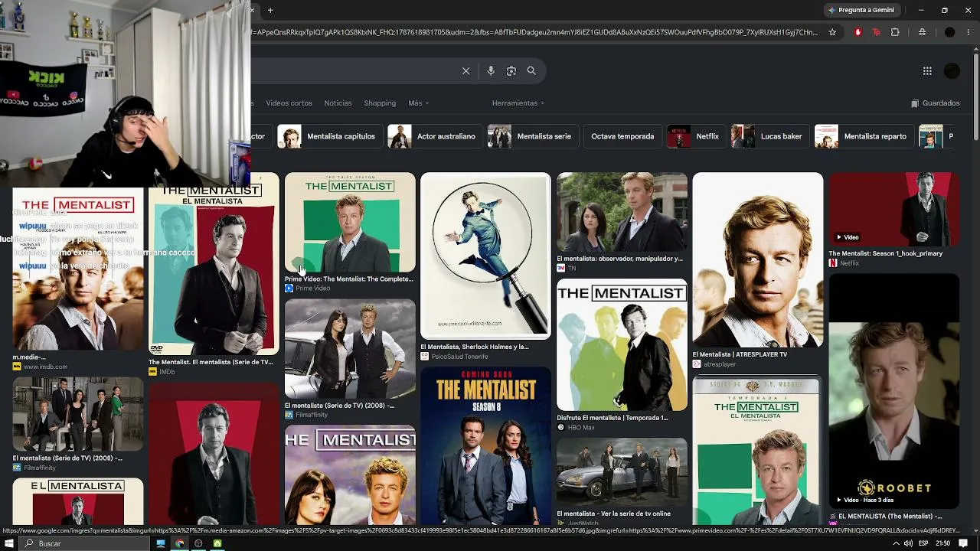Open the HBO Max Temporada 1 poster
980x551 pixels.
click(x=622, y=345)
